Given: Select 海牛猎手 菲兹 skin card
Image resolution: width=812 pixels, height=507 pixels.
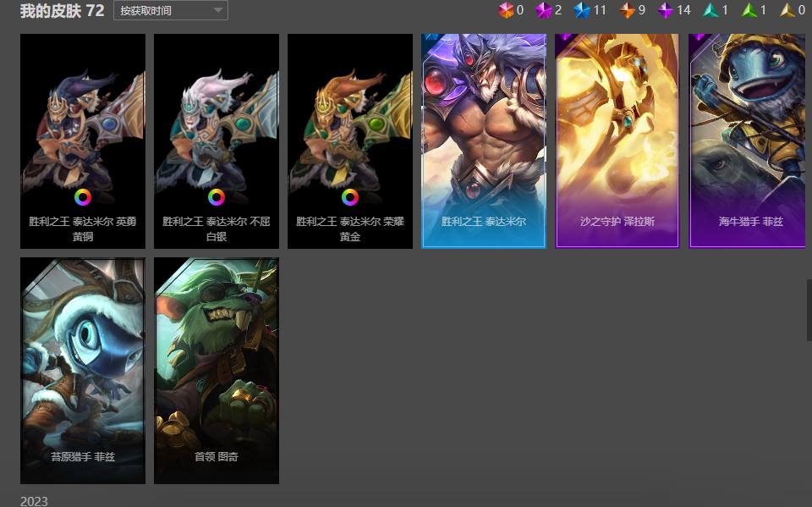Looking at the screenshot, I should 747,141.
